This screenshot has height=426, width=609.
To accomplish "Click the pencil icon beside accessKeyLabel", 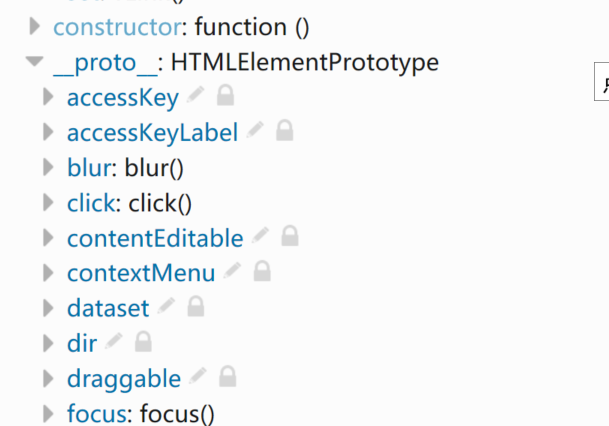I will click(255, 130).
